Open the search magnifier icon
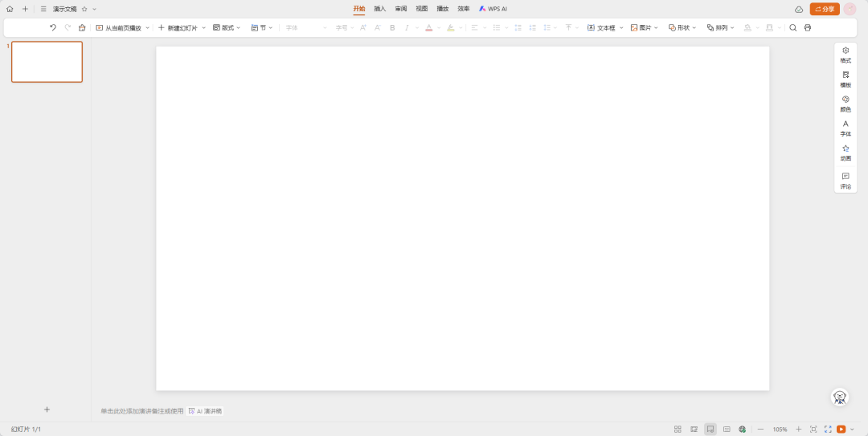Screen dimensions: 868x436 pos(793,27)
